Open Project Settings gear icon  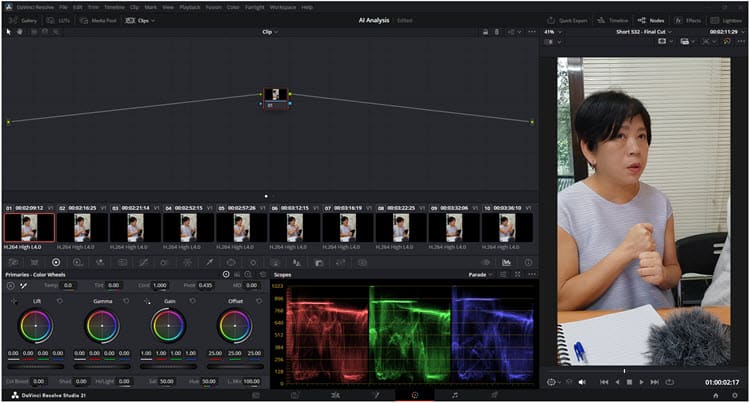[735, 395]
